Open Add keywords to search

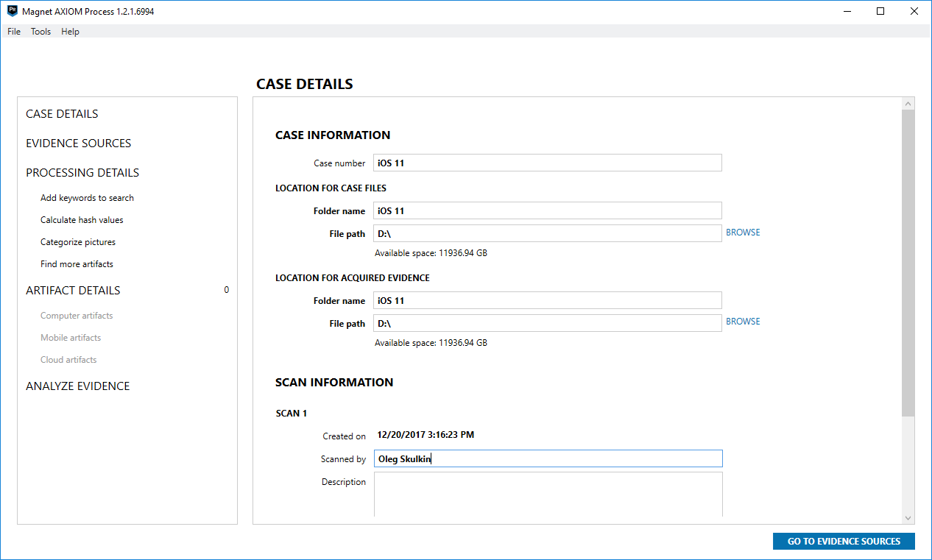[87, 198]
